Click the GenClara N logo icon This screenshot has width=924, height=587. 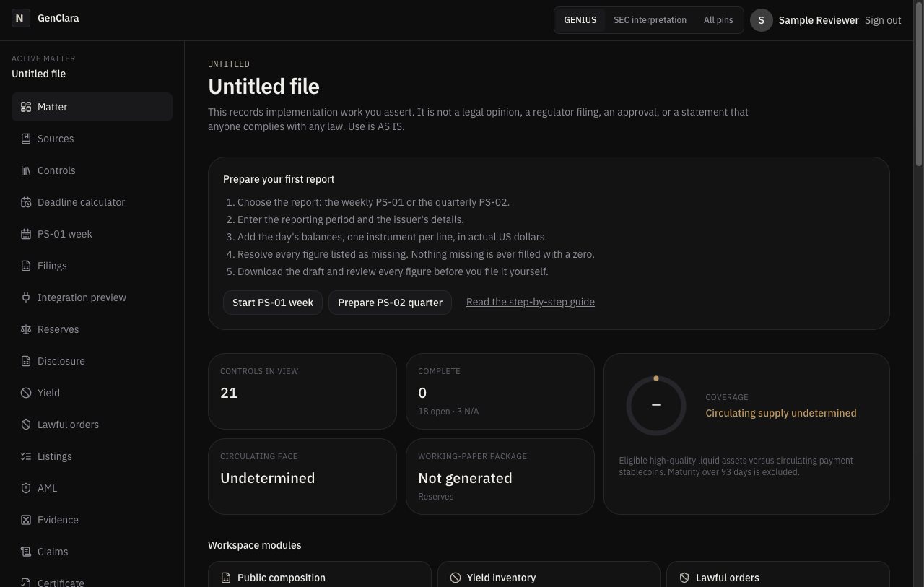[x=20, y=19]
